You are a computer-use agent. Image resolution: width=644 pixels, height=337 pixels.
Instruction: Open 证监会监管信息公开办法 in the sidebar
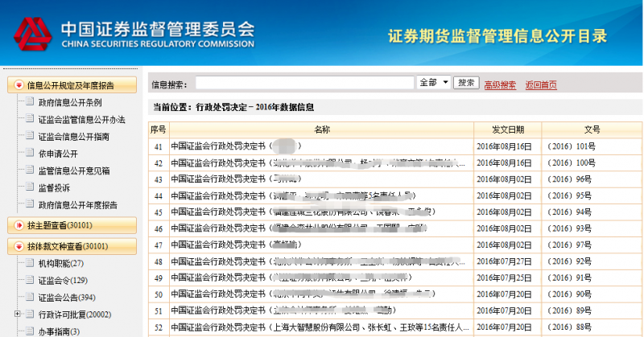pyautogui.click(x=82, y=120)
